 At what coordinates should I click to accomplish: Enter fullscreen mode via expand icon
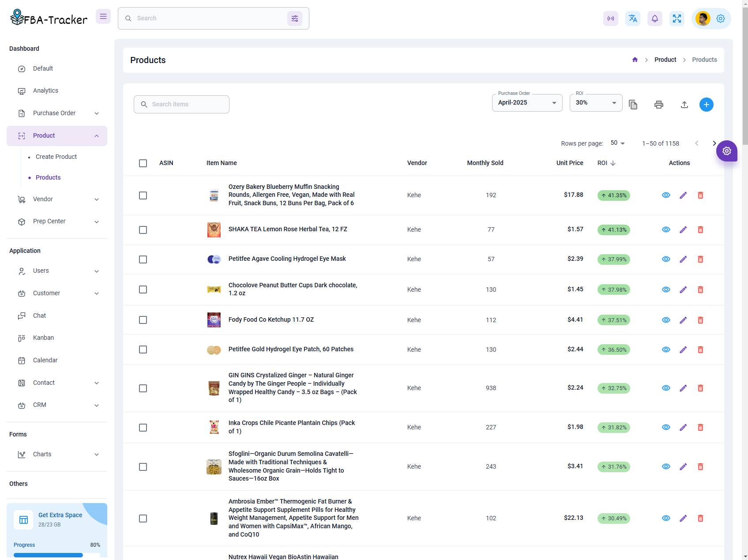tap(677, 18)
